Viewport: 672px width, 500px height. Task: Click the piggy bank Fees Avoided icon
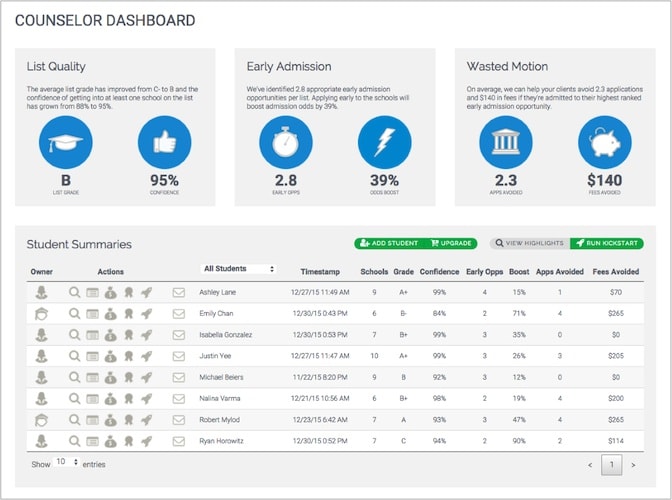pyautogui.click(x=605, y=142)
